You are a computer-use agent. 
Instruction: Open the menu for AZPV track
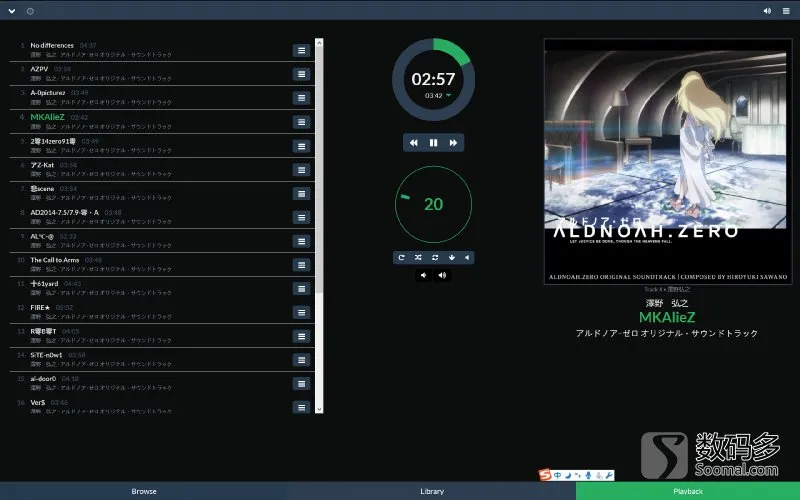click(302, 74)
